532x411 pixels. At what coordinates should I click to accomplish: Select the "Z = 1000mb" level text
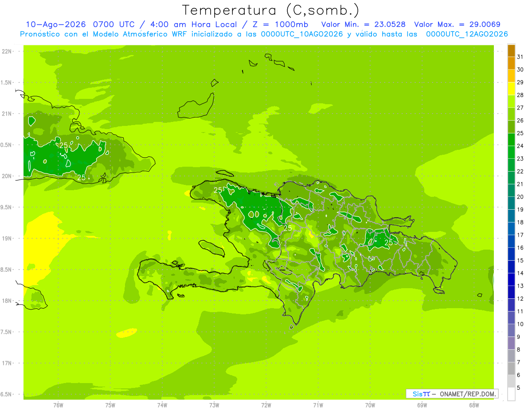279,24
